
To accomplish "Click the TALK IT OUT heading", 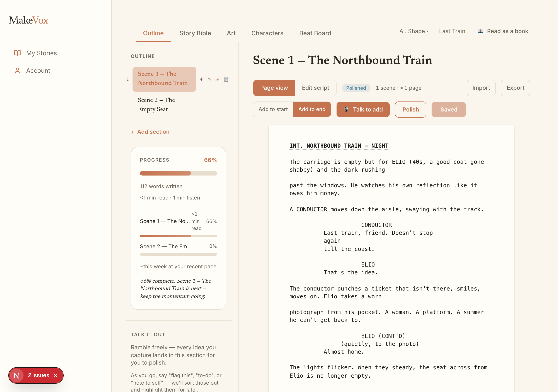I will 148,335.
